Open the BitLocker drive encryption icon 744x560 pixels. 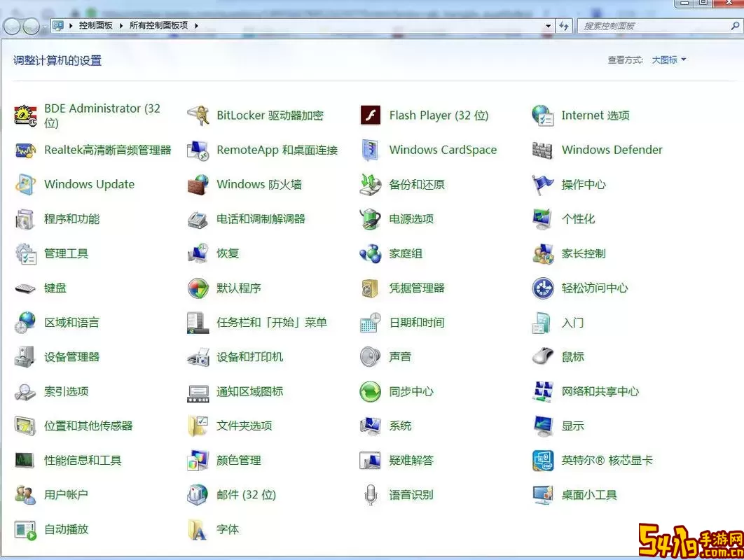coord(198,115)
